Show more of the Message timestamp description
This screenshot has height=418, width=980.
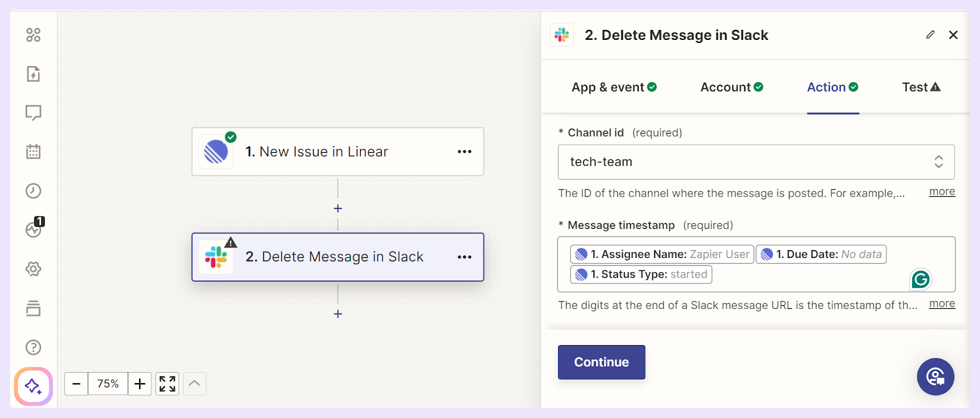coord(942,304)
